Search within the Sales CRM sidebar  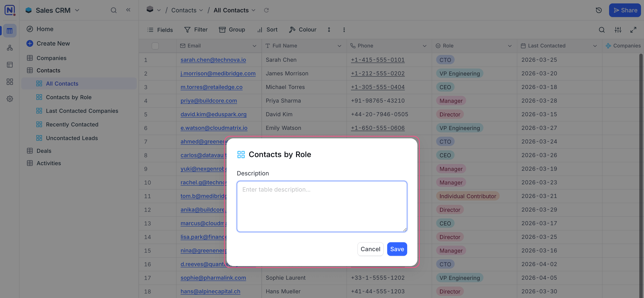pyautogui.click(x=114, y=10)
